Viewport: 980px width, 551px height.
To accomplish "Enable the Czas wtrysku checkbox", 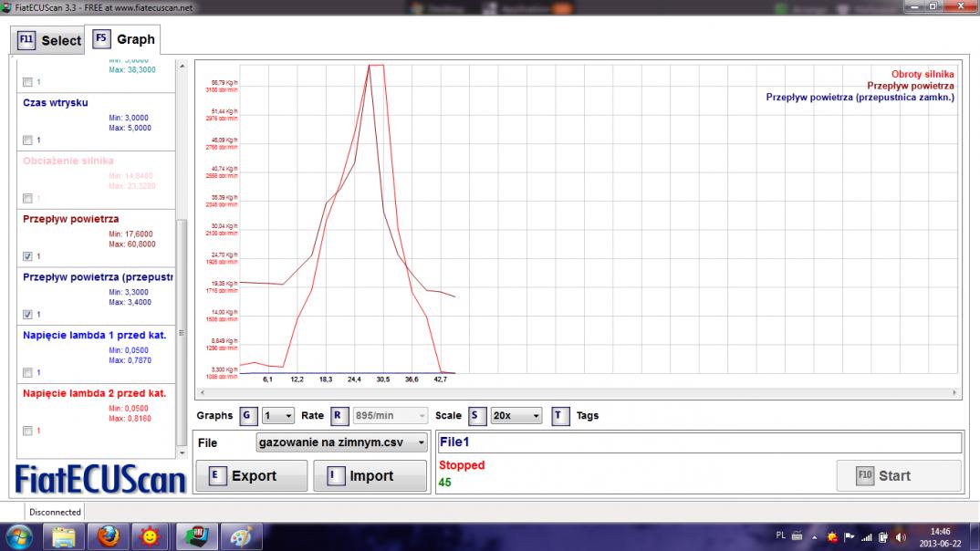I will (x=27, y=140).
